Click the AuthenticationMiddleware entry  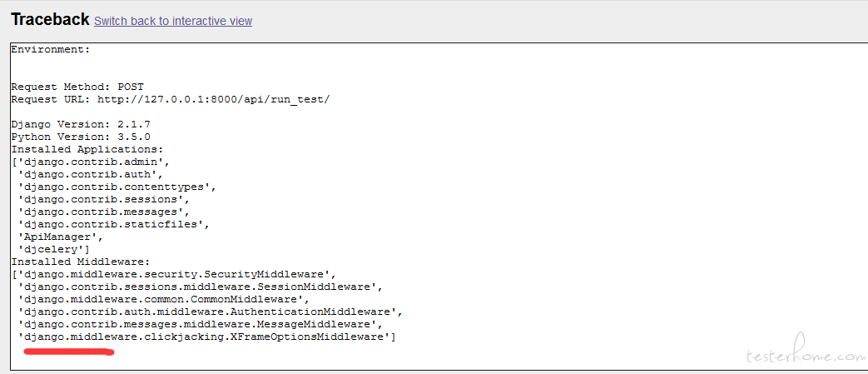pyautogui.click(x=211, y=312)
